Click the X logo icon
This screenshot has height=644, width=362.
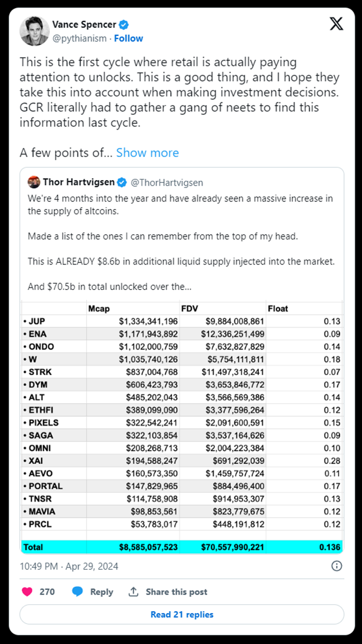337,24
